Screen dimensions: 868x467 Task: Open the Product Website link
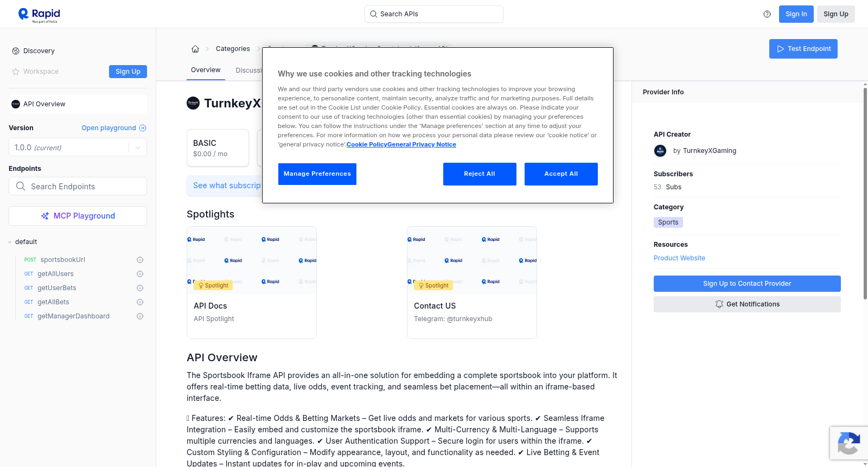[x=679, y=258]
